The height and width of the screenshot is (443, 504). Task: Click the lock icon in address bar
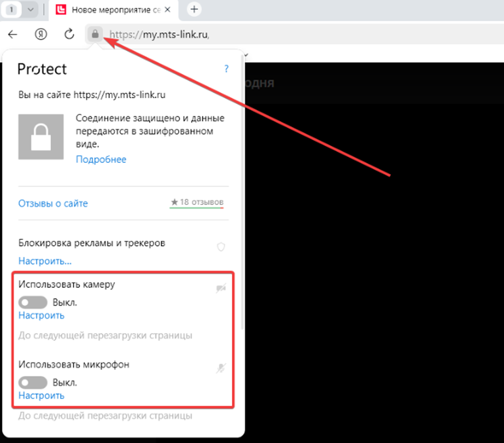point(95,34)
